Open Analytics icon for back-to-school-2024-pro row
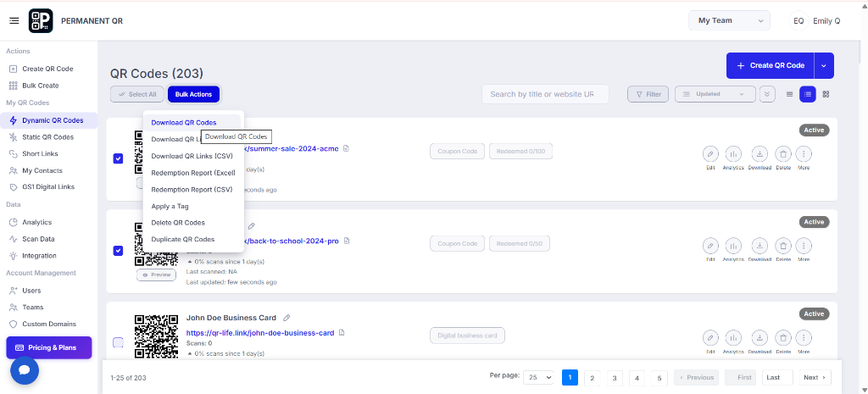868x394 pixels. point(733,246)
